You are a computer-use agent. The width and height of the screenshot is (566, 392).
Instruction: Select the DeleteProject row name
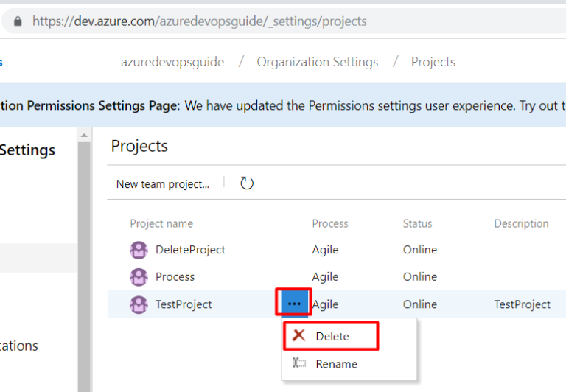(190, 250)
